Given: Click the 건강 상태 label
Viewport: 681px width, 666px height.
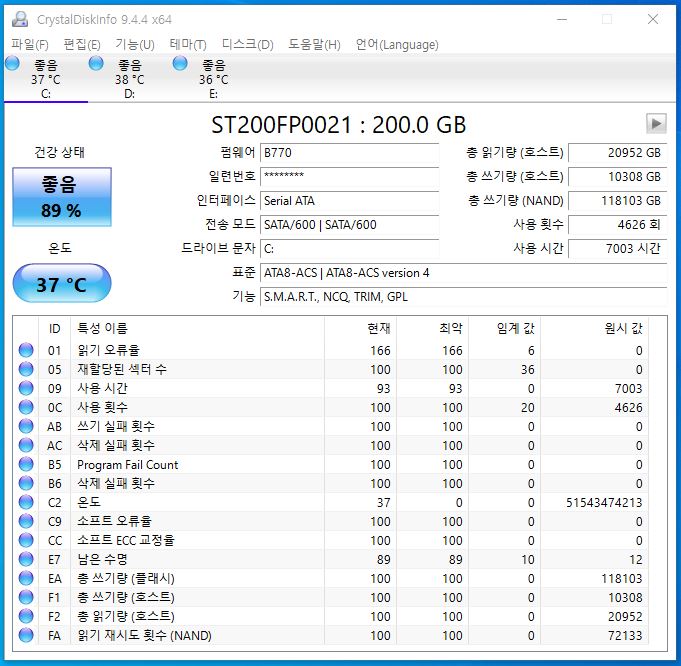Looking at the screenshot, I should coord(60,152).
